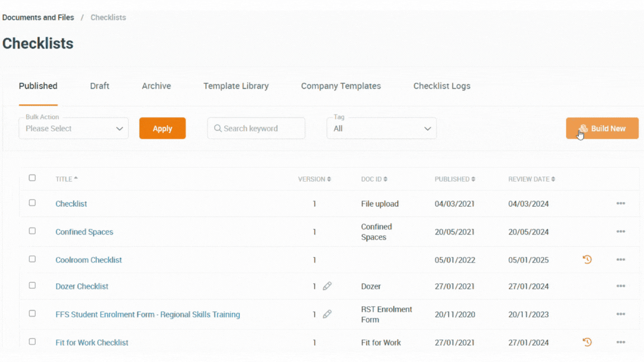Open the Bulk Action dropdown

click(x=73, y=128)
